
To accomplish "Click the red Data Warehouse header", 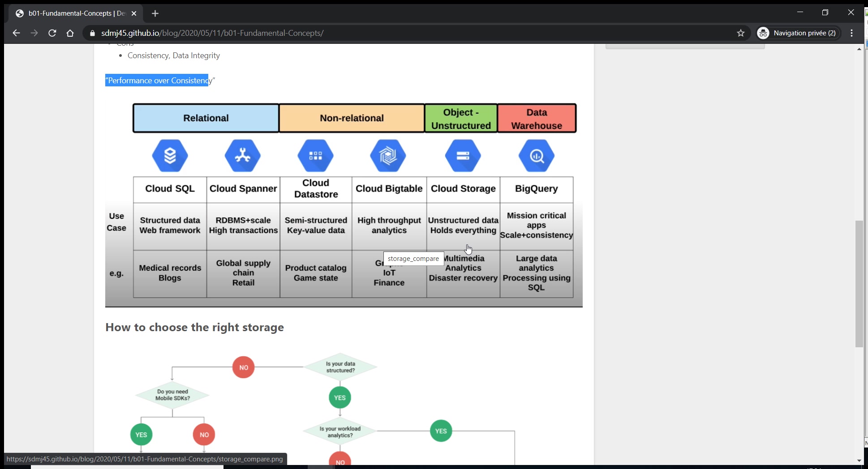I will (x=537, y=119).
